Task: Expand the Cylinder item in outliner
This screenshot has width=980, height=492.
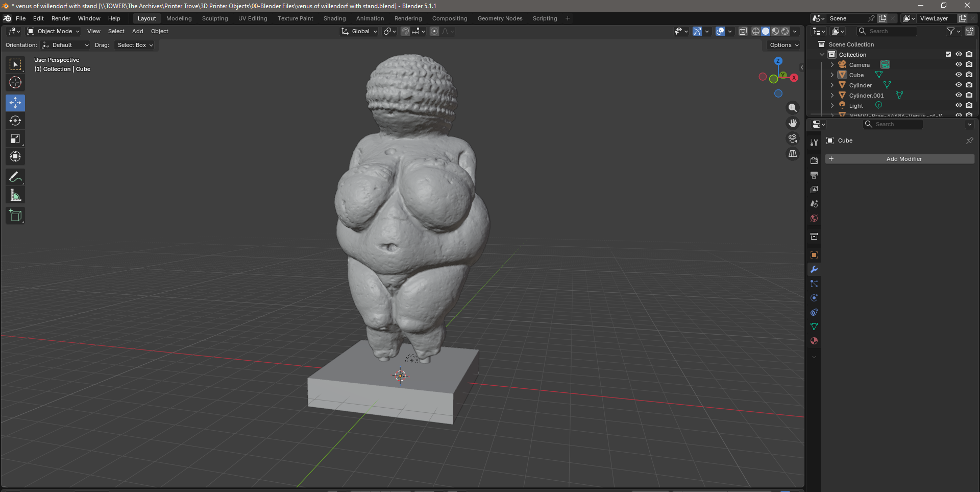Action: point(832,85)
